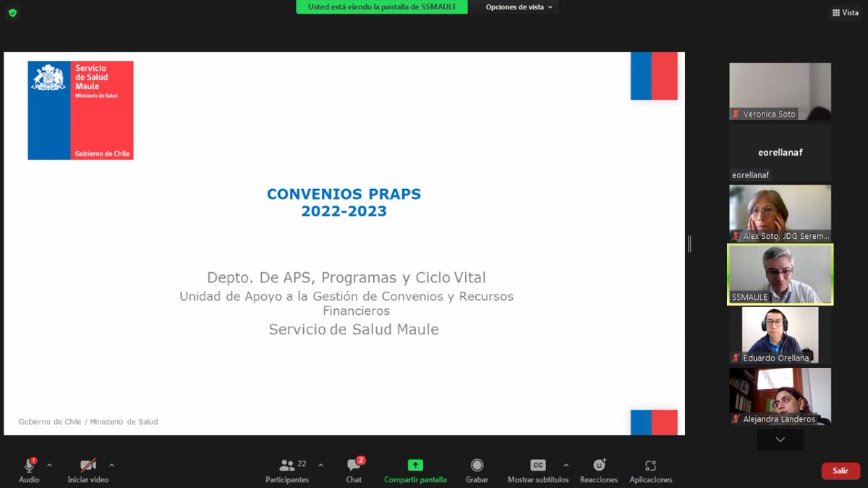Click the muted mic icon on Alex Soto
The image size is (868, 488).
point(736,236)
